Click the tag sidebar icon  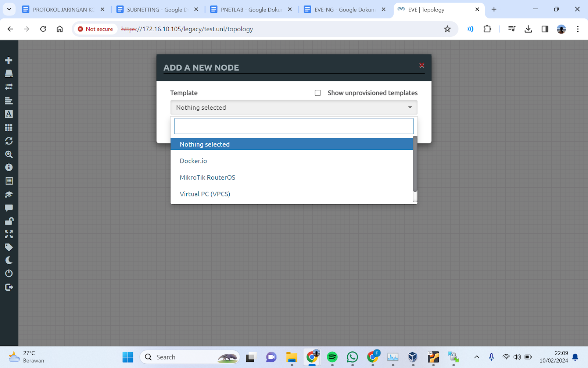click(x=9, y=247)
